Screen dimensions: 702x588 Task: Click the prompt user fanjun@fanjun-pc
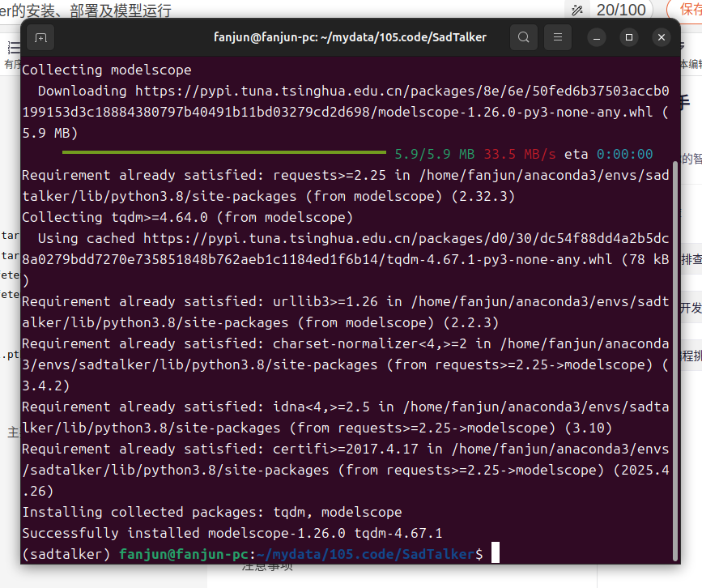(183, 554)
